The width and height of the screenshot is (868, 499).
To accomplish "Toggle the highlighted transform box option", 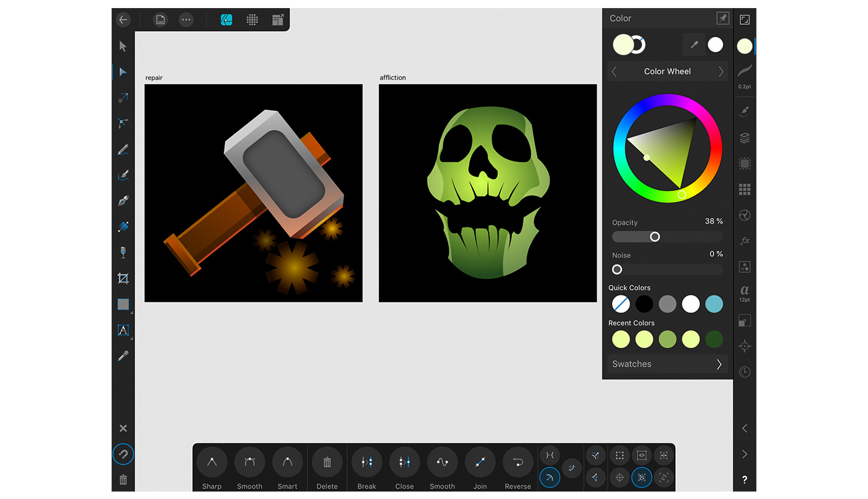I will click(642, 477).
